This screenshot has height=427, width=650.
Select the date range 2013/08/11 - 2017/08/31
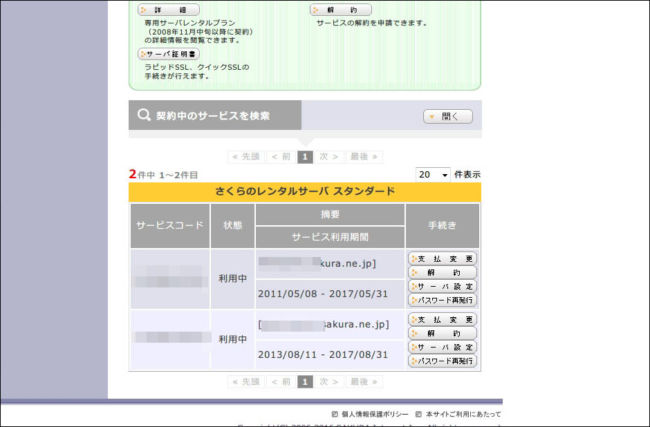pos(323,355)
